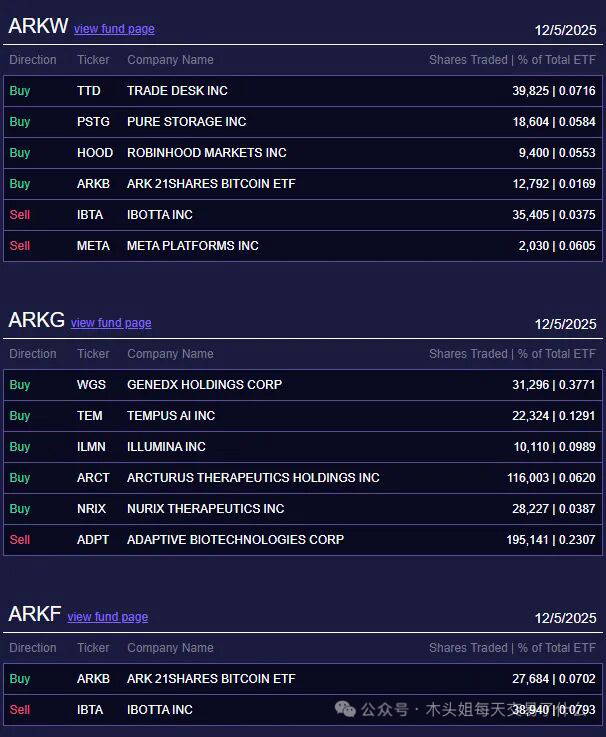Click ARK 21SHARES BITCOIN ETF in ARKW table
The image size is (606, 737).
click(211, 184)
